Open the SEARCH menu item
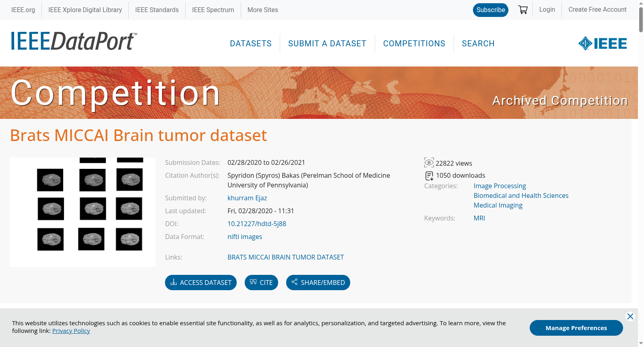This screenshot has height=347, width=644. (x=478, y=44)
